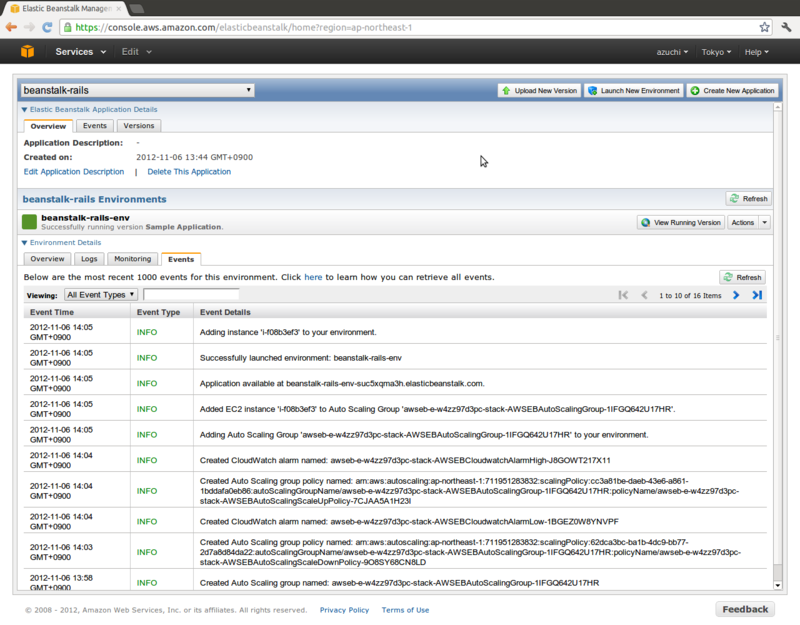Open the Help menu
The height and width of the screenshot is (625, 800).
pyautogui.click(x=756, y=52)
